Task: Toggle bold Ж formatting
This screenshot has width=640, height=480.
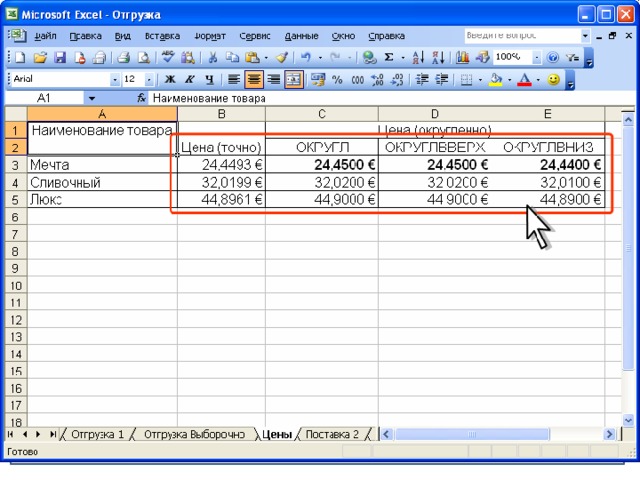Action: click(x=170, y=80)
